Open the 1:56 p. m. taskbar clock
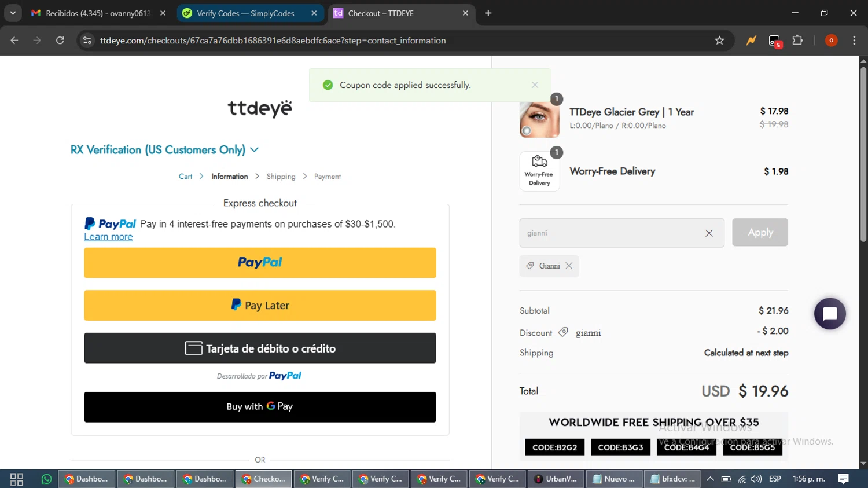Image resolution: width=868 pixels, height=488 pixels. tap(809, 479)
